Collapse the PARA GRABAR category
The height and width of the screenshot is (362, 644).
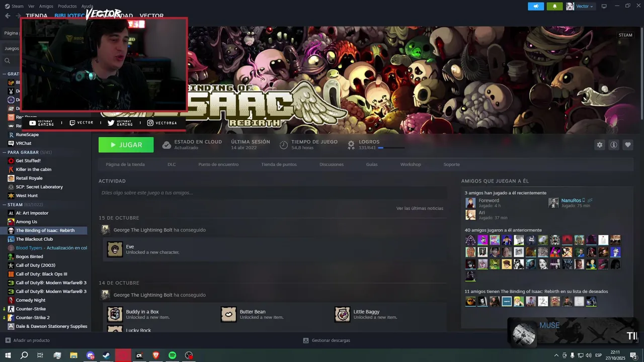click(5, 152)
